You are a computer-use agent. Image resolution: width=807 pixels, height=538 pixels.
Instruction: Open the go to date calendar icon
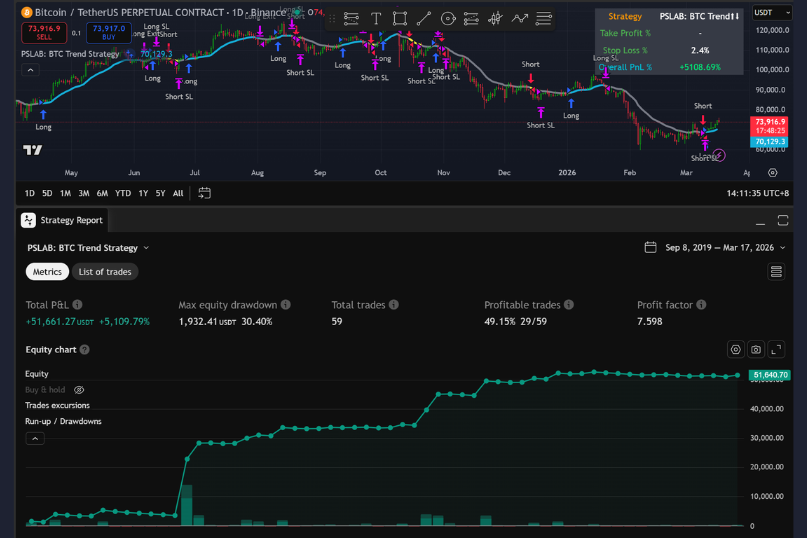pos(204,193)
